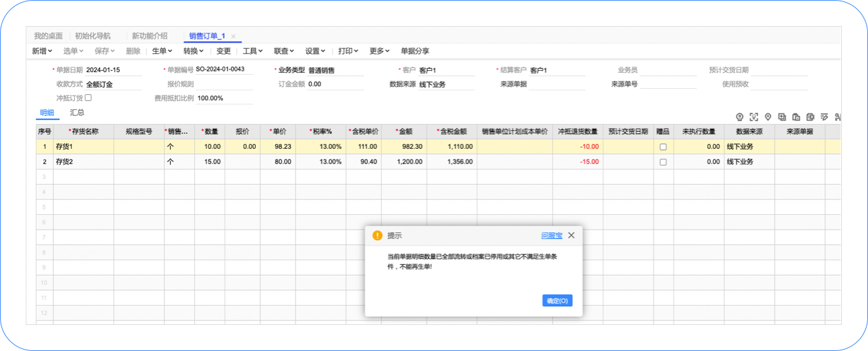This screenshot has height=351, width=868.
Task: Click the add-row copy icon in grid toolbar
Action: [x=782, y=117]
